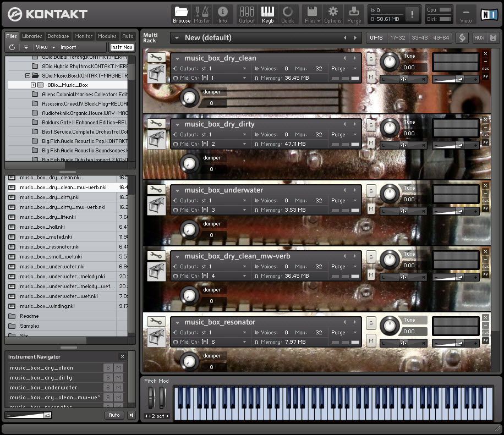Screen dimensions: 504x435
Task: Click the Import button
Action: pyautogui.click(x=68, y=47)
